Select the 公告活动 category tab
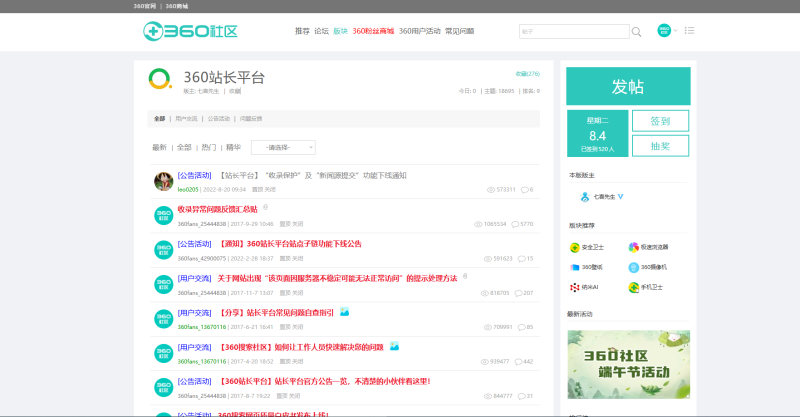The height and width of the screenshot is (417, 800). tap(218, 118)
